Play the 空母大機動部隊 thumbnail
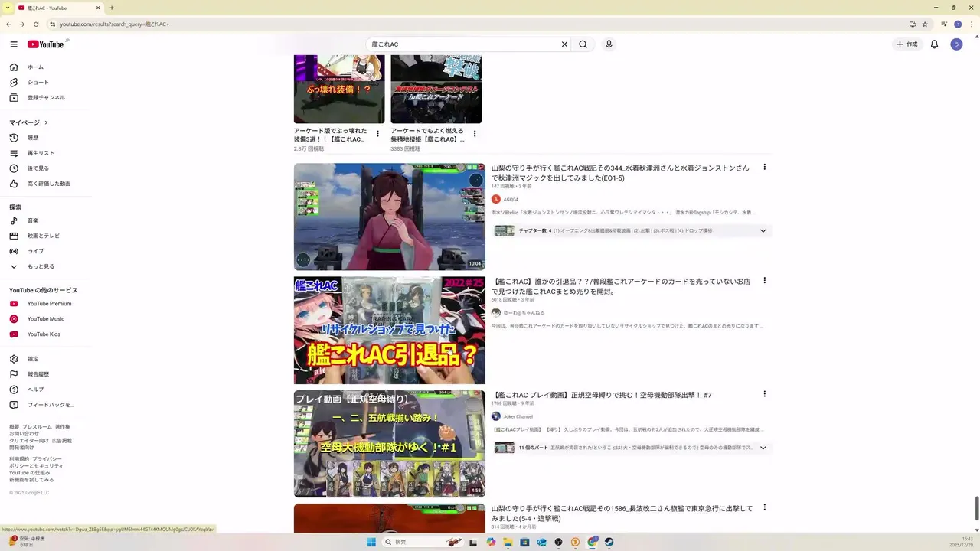Screen dimensions: 980x551 (389, 444)
